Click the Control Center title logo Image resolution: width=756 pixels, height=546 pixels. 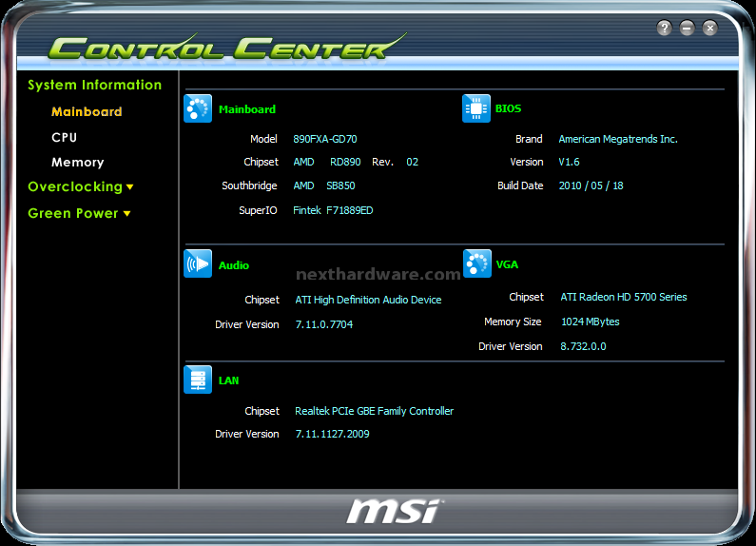226,48
